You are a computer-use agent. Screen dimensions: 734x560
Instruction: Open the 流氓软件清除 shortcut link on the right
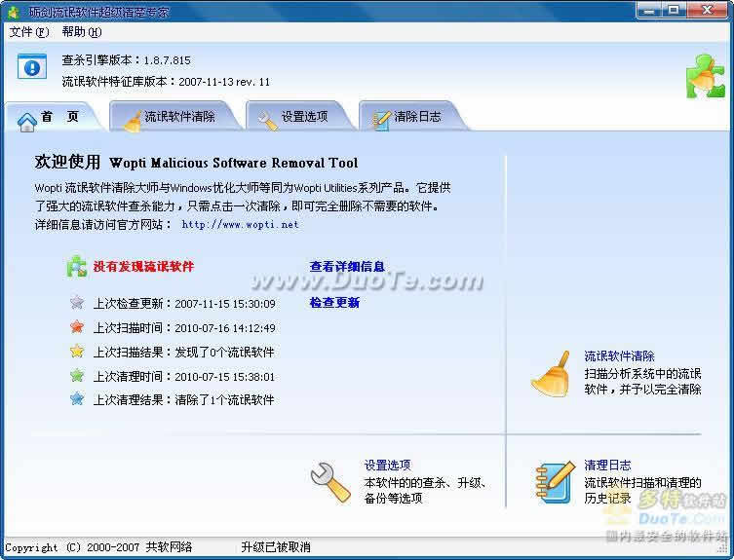(x=619, y=356)
